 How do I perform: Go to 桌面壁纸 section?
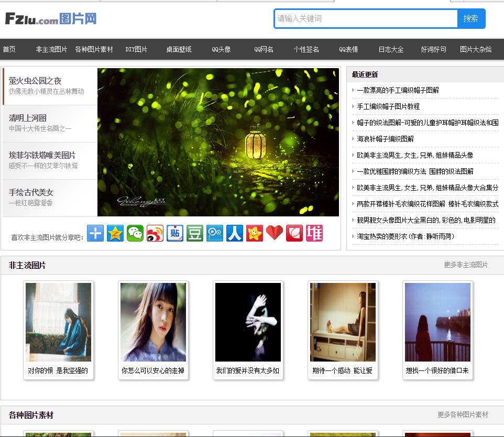click(179, 49)
